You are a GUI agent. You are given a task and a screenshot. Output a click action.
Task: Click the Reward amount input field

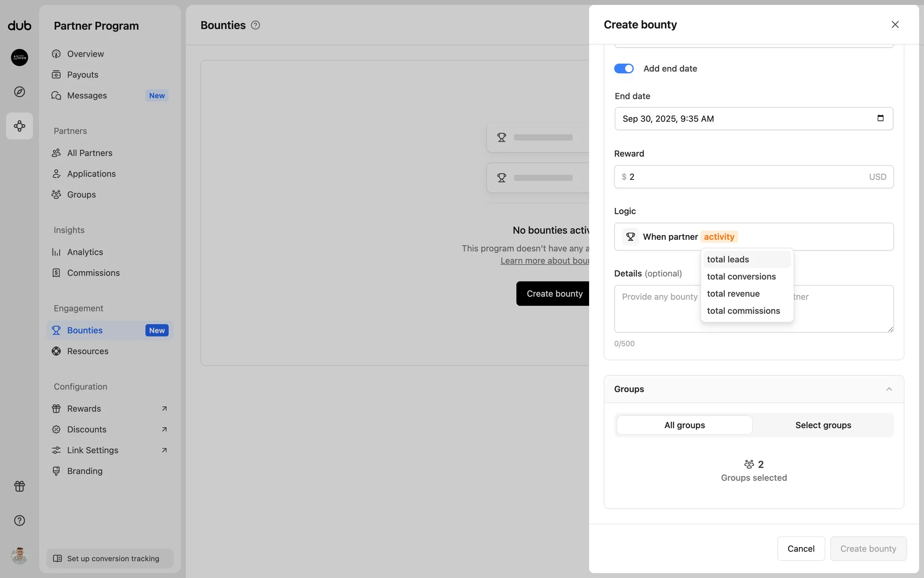pos(746,177)
